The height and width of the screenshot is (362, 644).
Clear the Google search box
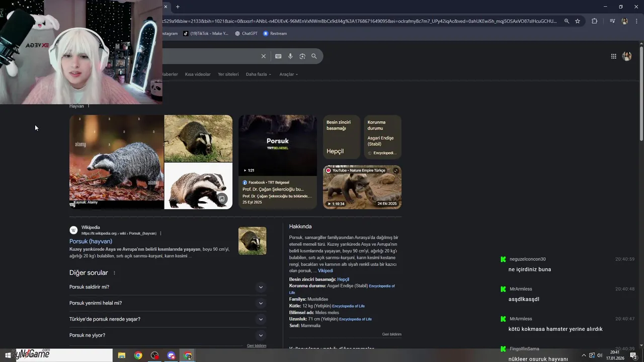click(263, 56)
